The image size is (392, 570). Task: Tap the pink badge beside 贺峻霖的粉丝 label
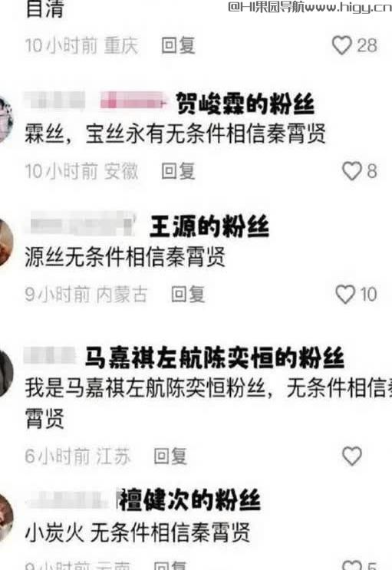133,100
